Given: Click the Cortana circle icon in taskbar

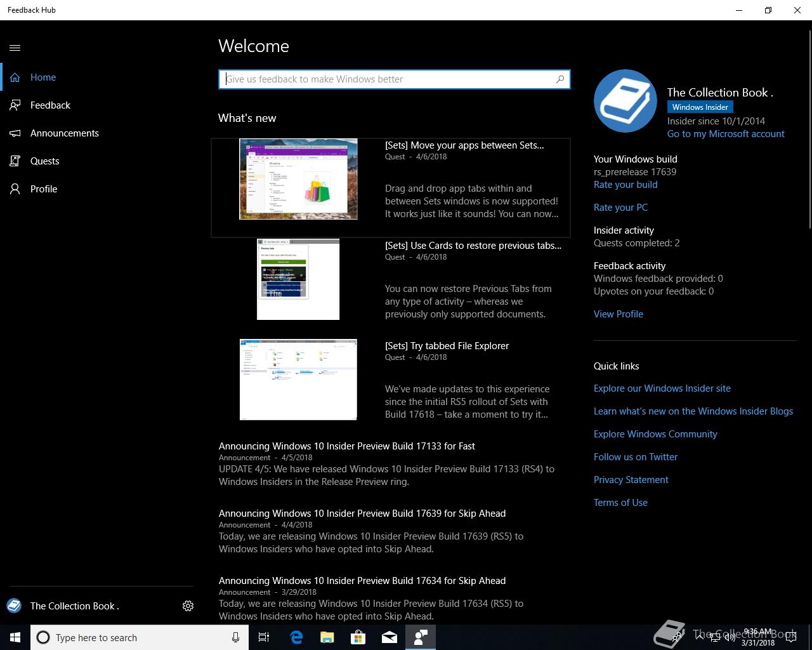Looking at the screenshot, I should pos(43,637).
